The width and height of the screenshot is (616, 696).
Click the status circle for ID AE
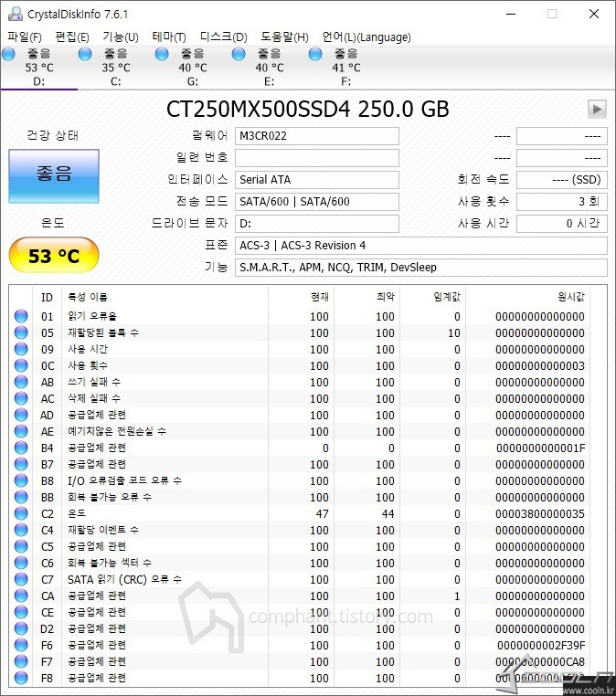point(21,431)
